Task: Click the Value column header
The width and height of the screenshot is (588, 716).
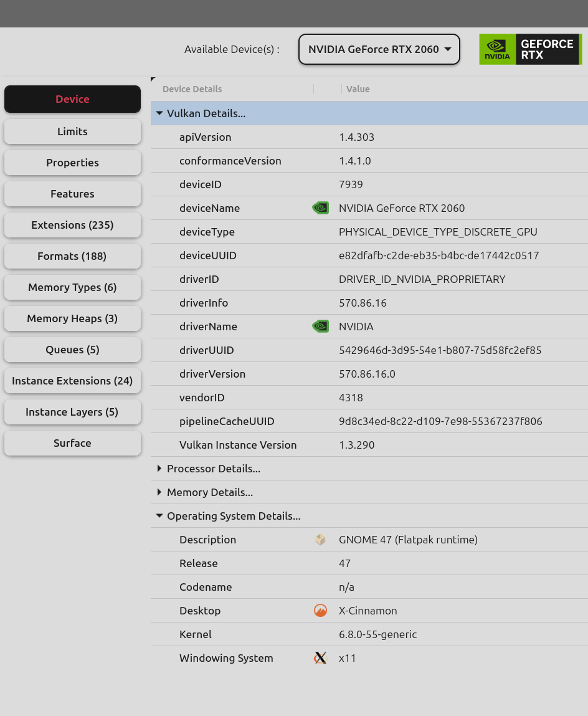Action: (358, 89)
